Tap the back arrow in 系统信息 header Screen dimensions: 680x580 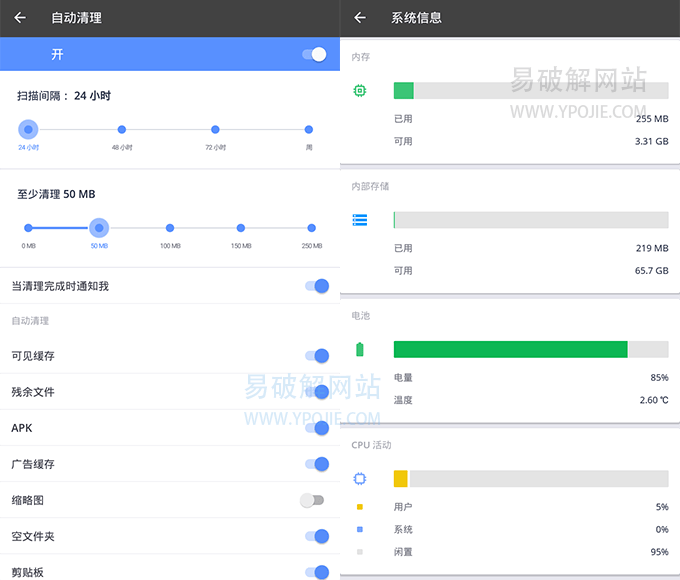coord(360,18)
